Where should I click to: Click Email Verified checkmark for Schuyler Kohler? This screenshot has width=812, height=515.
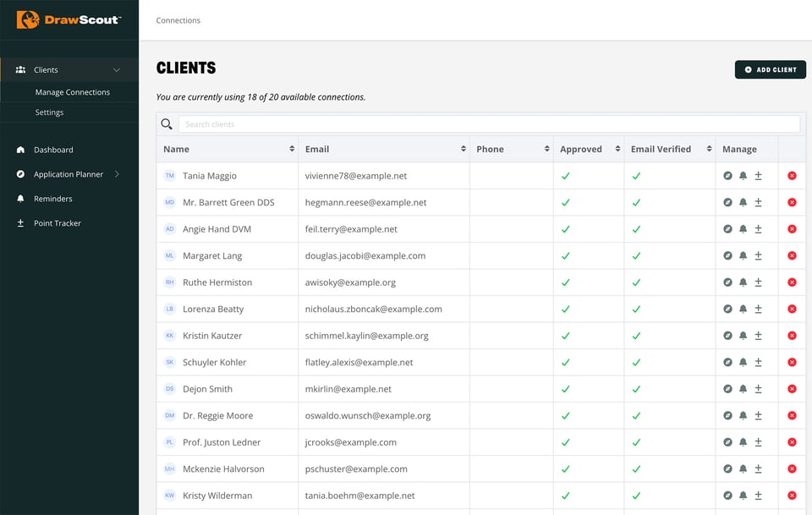[636, 363]
